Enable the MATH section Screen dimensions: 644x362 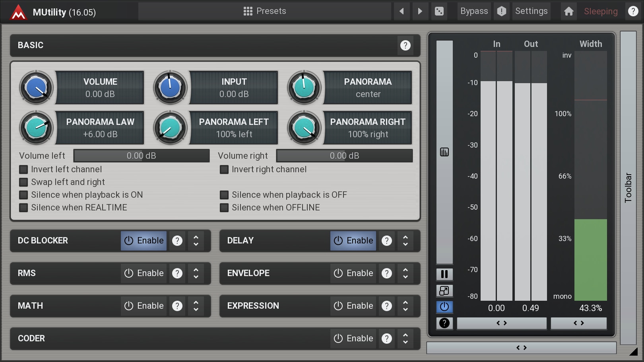tap(144, 306)
